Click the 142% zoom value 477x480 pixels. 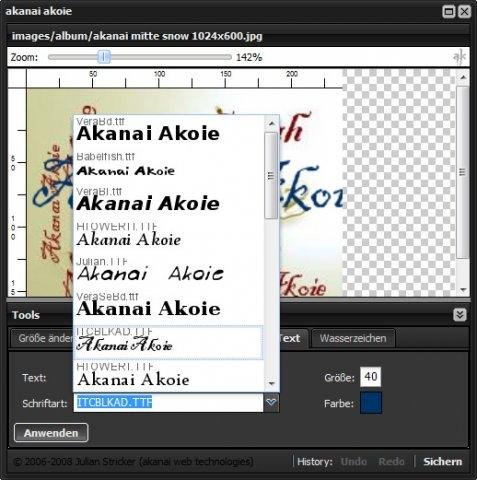(x=249, y=57)
